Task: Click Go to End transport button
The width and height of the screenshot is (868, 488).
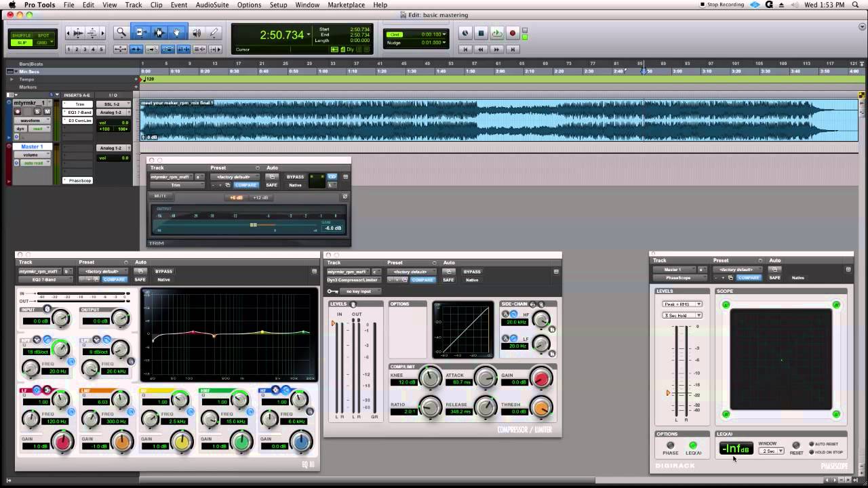Action: [x=513, y=49]
